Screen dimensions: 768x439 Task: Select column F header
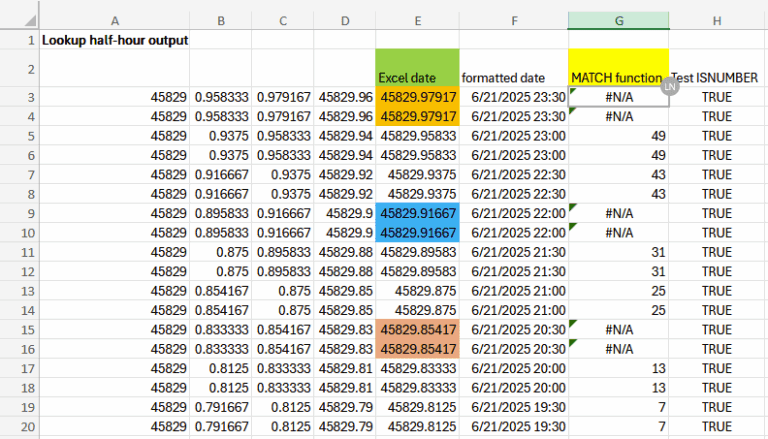(514, 21)
